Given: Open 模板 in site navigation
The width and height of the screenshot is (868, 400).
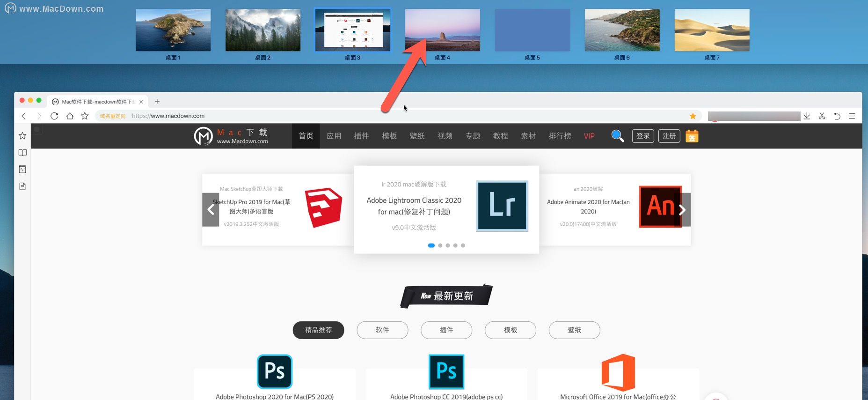Looking at the screenshot, I should tap(389, 136).
